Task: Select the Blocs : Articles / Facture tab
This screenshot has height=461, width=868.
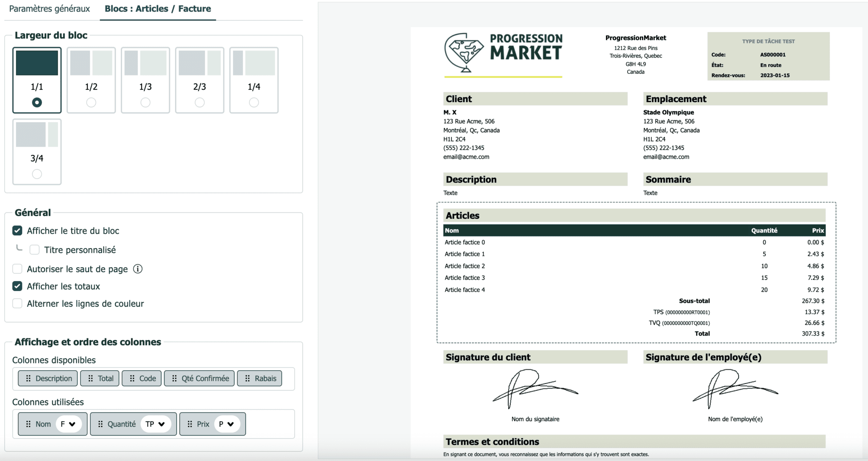Action: tap(158, 9)
